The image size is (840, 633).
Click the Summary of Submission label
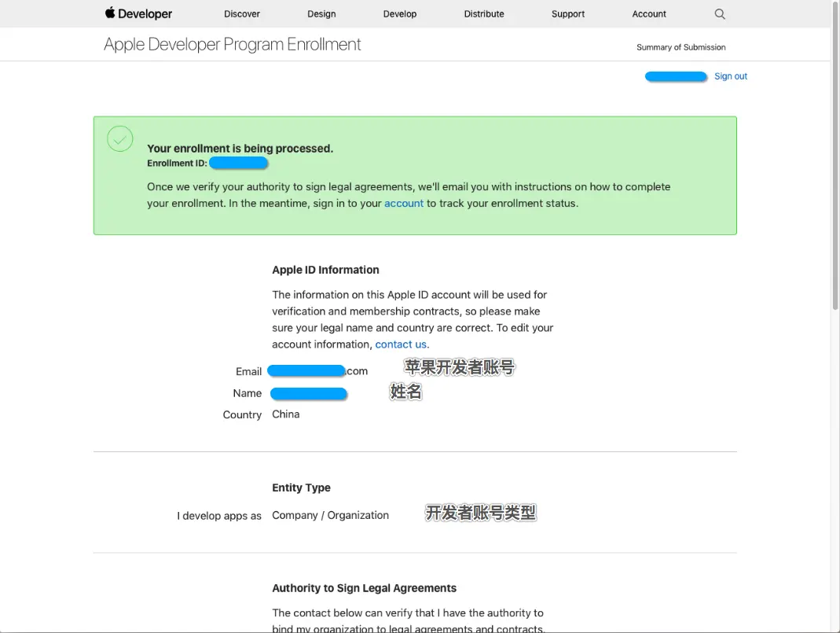pyautogui.click(x=681, y=47)
